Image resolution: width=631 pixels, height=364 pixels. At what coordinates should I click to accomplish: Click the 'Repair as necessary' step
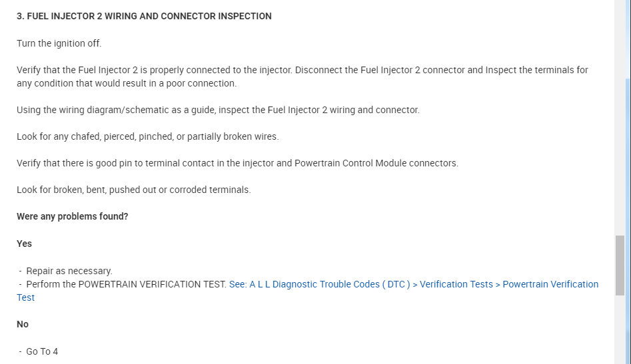click(x=69, y=271)
